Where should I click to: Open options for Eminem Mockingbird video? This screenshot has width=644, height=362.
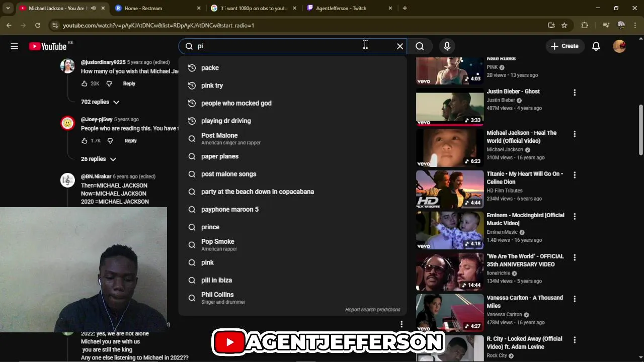575,216
